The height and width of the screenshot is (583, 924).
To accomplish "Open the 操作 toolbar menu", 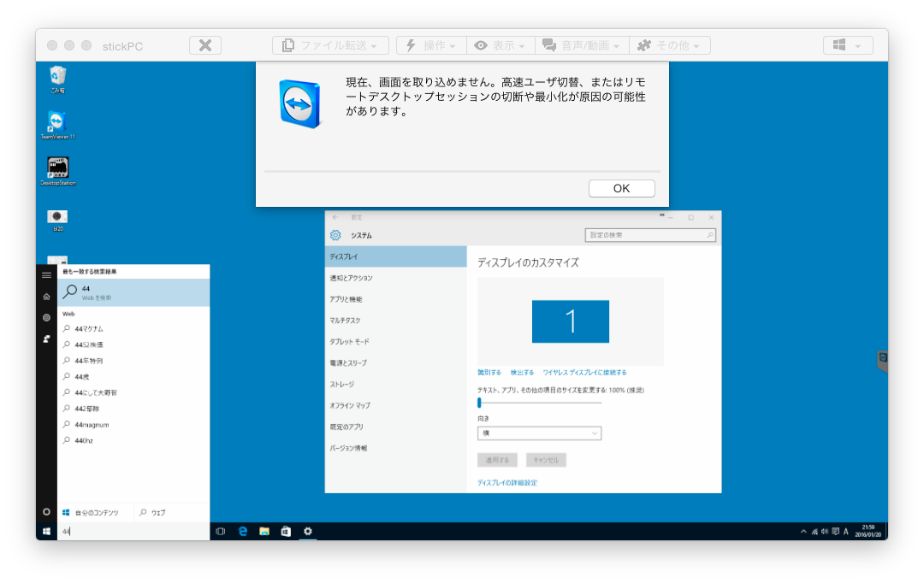I will tap(431, 45).
